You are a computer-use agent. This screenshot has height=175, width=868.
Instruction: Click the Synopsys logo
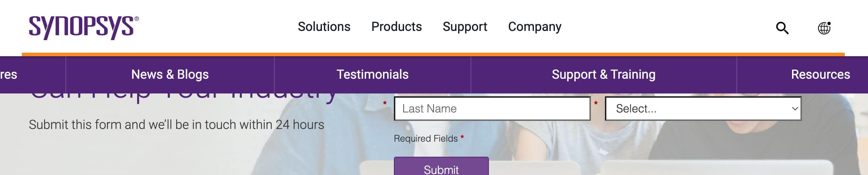pyautogui.click(x=84, y=27)
